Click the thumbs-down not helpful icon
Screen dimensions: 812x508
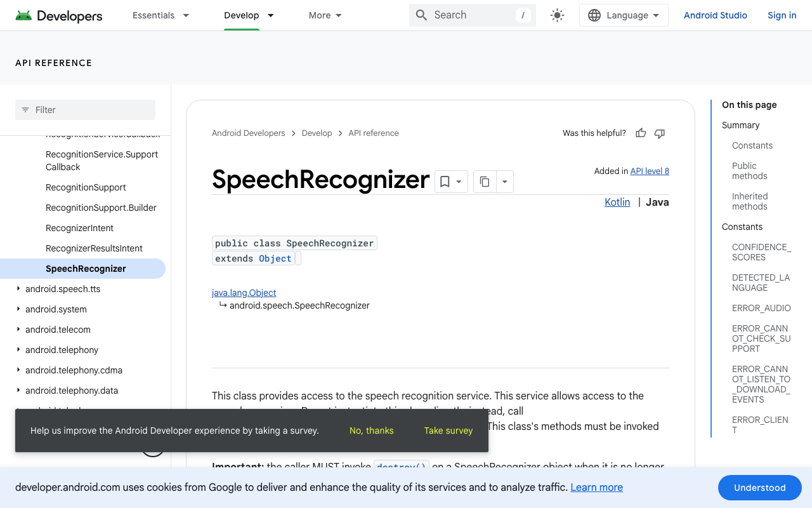[660, 133]
